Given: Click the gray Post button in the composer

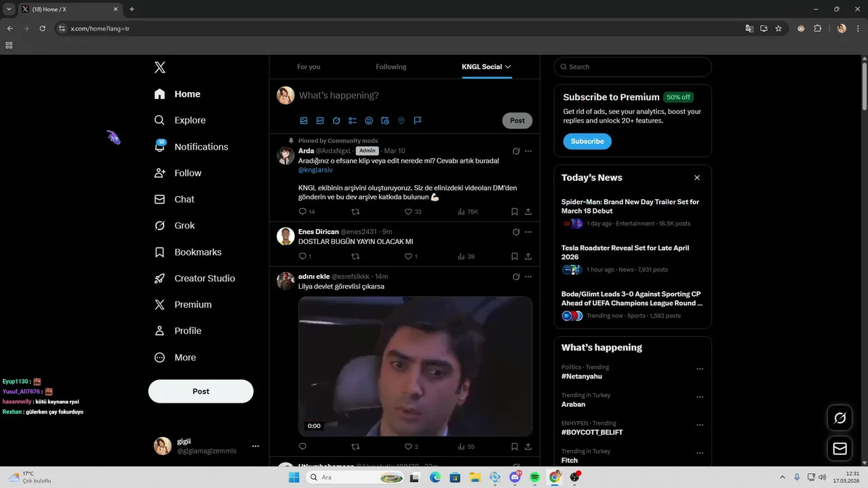Looking at the screenshot, I should pos(517,121).
